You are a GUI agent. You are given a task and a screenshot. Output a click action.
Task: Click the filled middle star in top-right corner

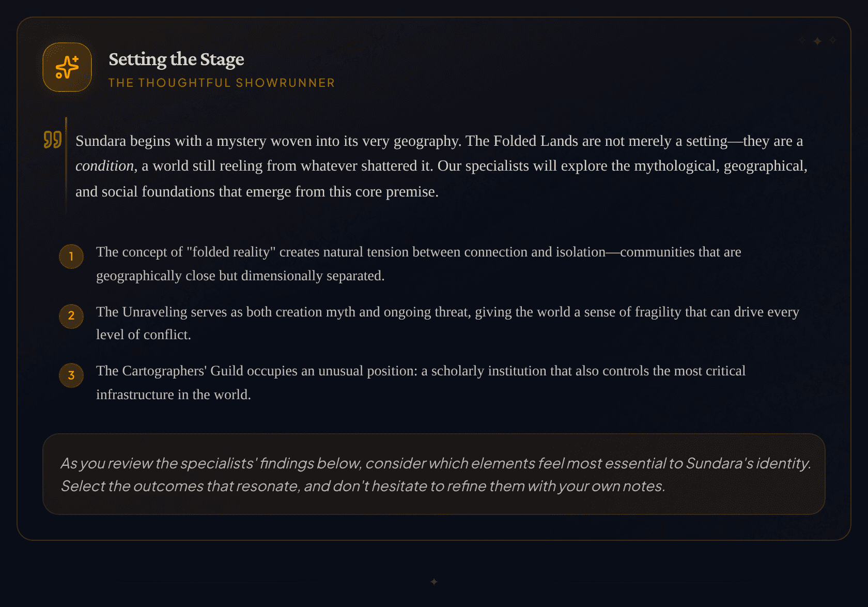(x=817, y=41)
